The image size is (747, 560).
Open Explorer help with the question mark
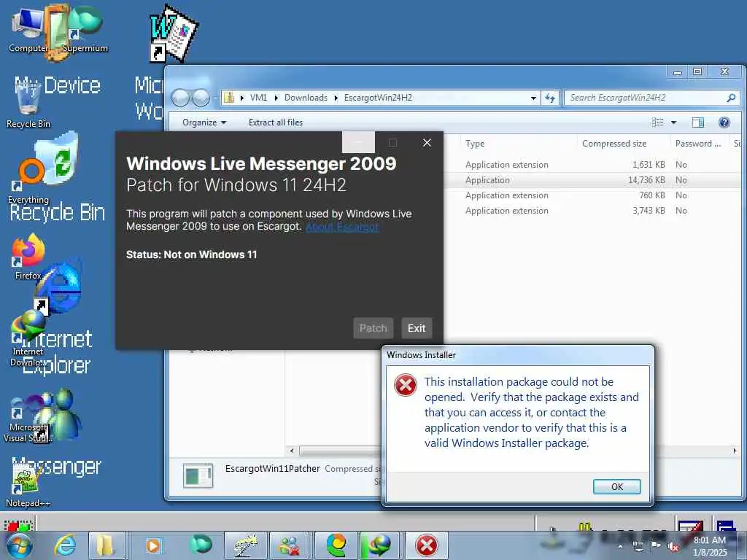[x=724, y=122]
